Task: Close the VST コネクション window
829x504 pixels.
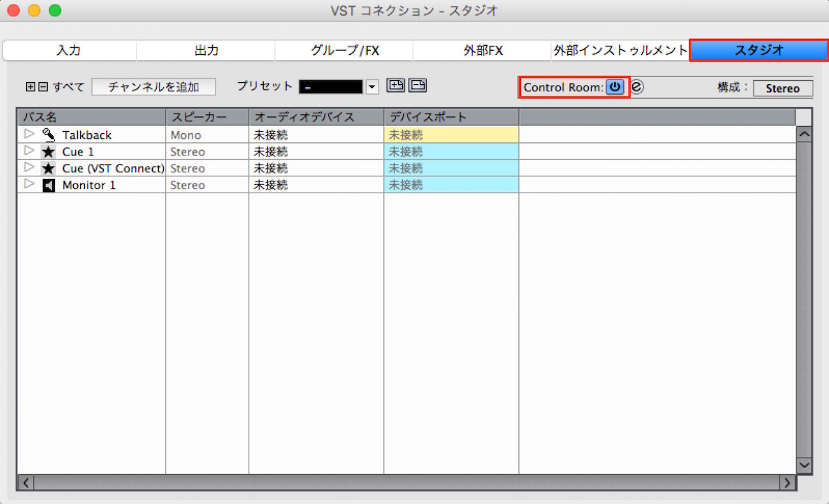Action: 14,10
